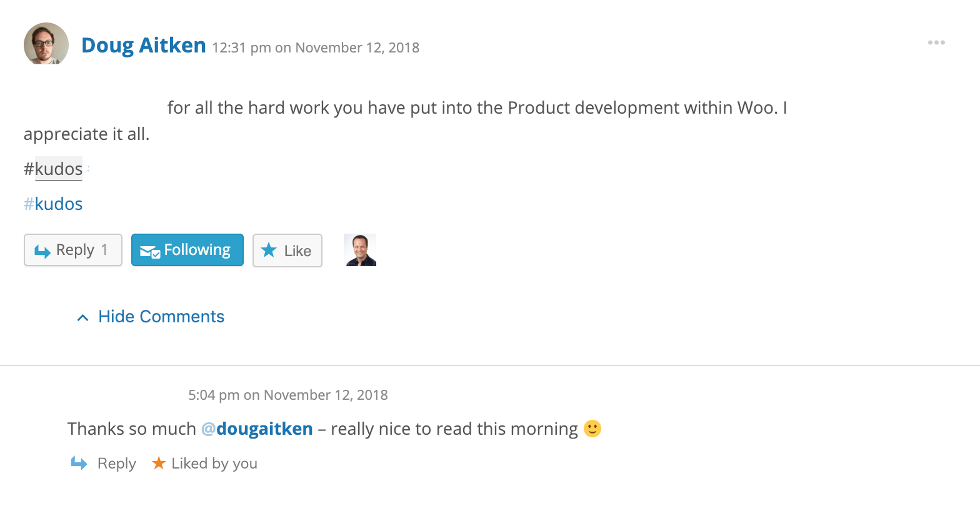Image resolution: width=980 pixels, height=511 pixels.
Task: Click the liker's avatar next to Like
Action: tap(360, 250)
